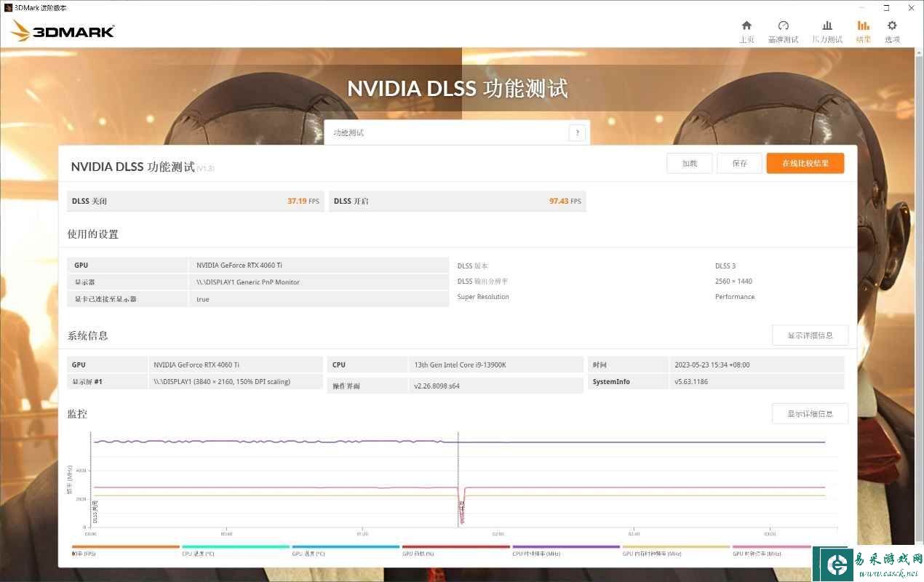This screenshot has height=582, width=924.
Task: Toggle the orange 帧率 (FPS) legend swatch
Action: [125, 546]
